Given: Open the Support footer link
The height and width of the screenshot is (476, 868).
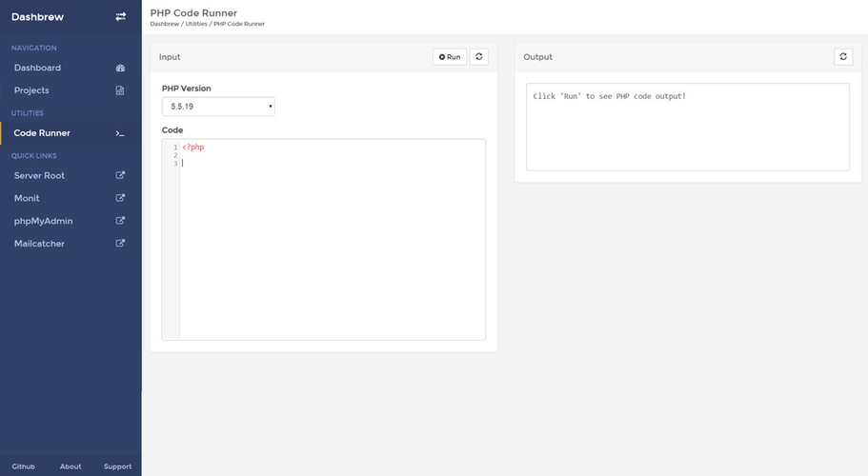Looking at the screenshot, I should point(117,466).
